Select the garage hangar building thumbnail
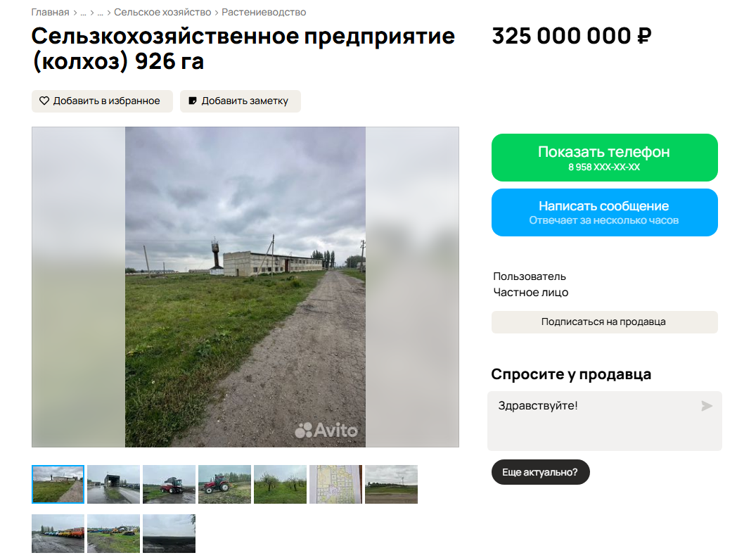737x560 pixels. (x=113, y=484)
